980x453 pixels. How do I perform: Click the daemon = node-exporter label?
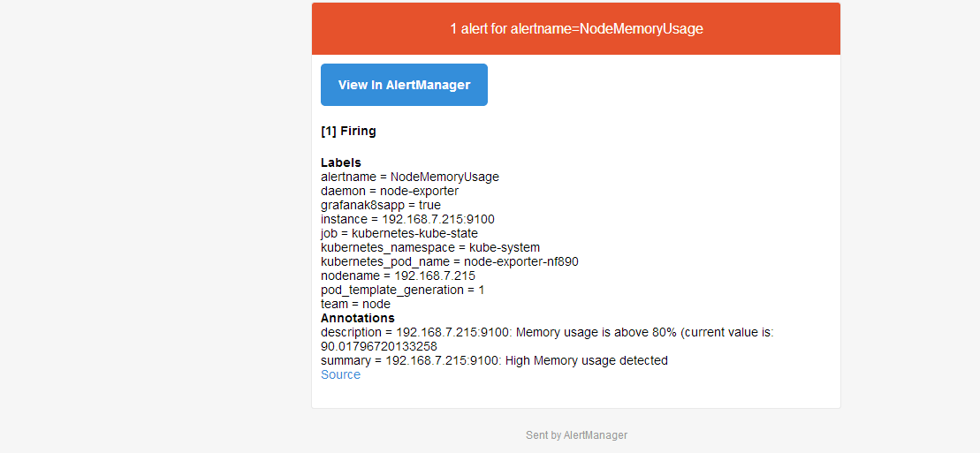(x=390, y=191)
